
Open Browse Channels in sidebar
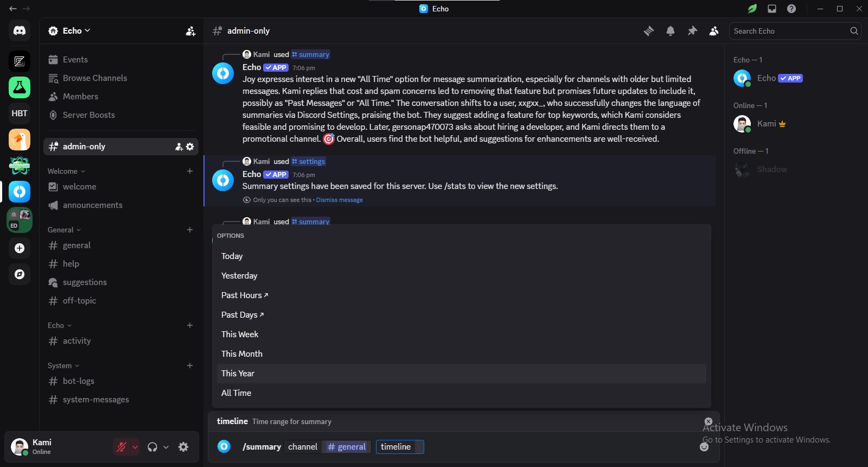[95, 78]
